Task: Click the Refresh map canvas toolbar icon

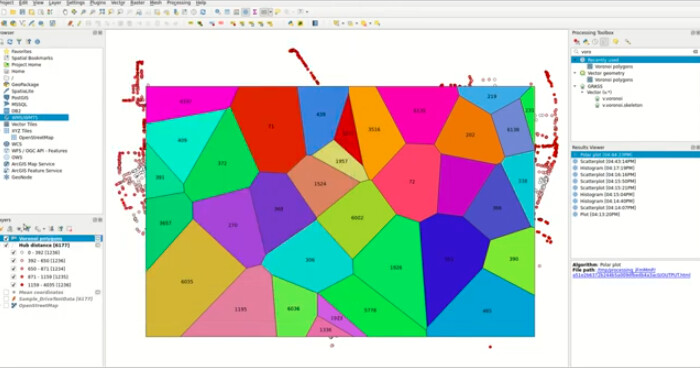Action: tap(203, 12)
